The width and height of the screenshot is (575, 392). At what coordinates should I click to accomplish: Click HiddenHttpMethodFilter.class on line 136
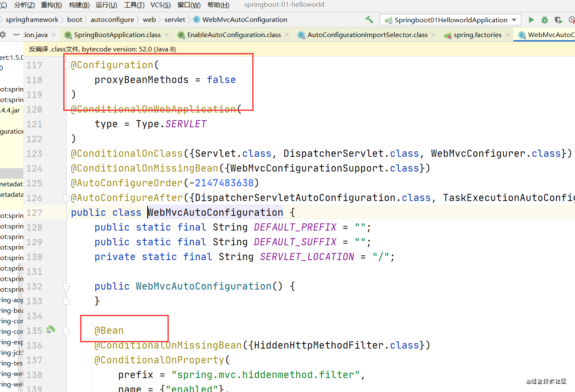pos(336,346)
